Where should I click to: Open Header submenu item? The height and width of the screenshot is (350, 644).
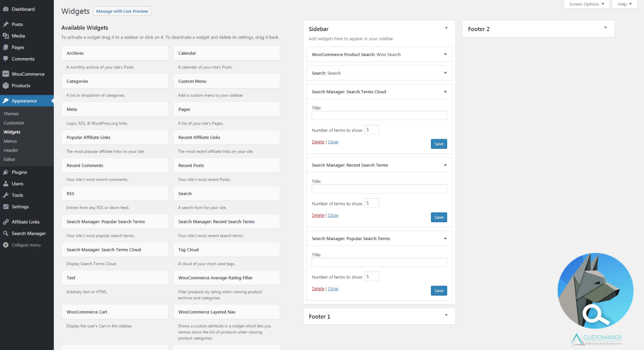(11, 150)
